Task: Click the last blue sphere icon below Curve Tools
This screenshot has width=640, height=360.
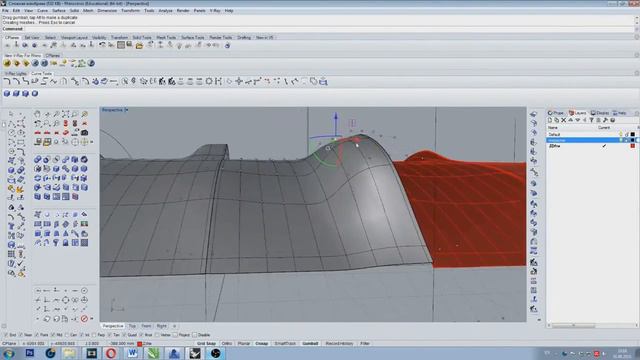Action: (x=35, y=93)
